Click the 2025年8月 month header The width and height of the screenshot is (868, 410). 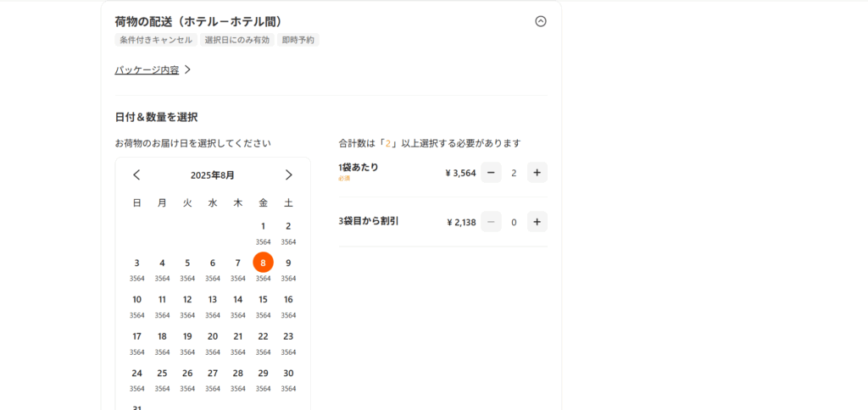pos(213,175)
